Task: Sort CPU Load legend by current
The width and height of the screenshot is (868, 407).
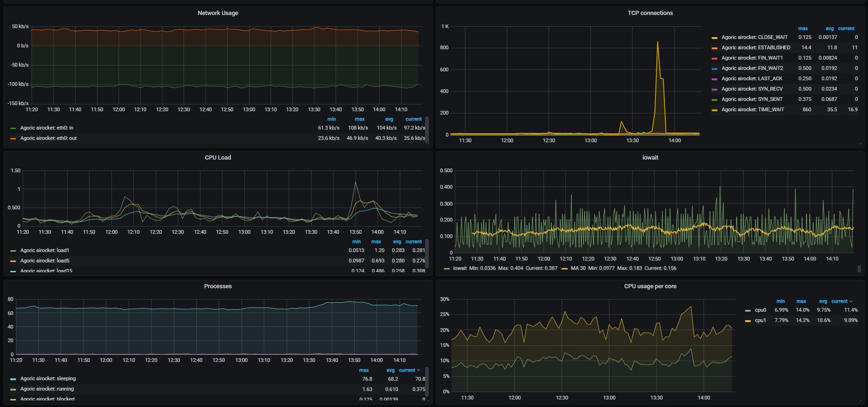Action: click(x=414, y=242)
